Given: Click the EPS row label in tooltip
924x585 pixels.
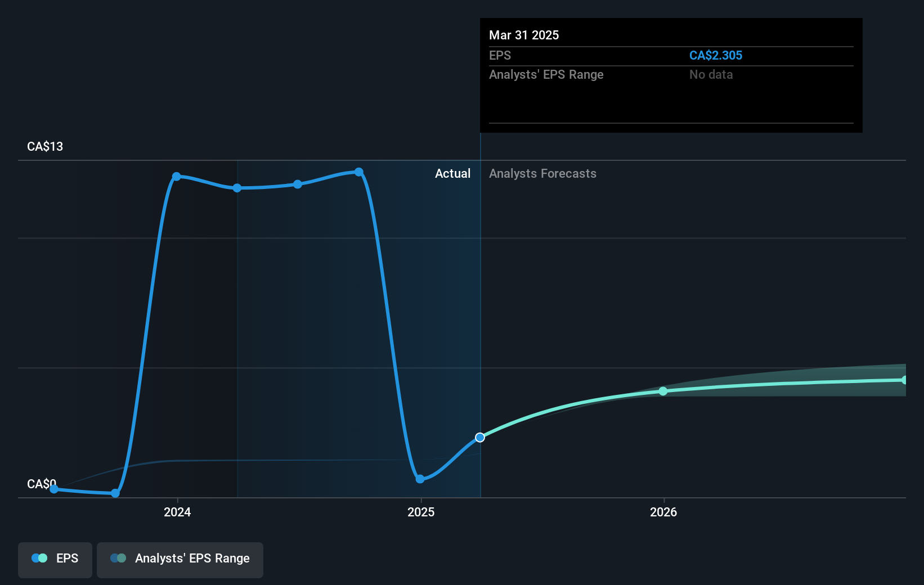Looking at the screenshot, I should 500,55.
